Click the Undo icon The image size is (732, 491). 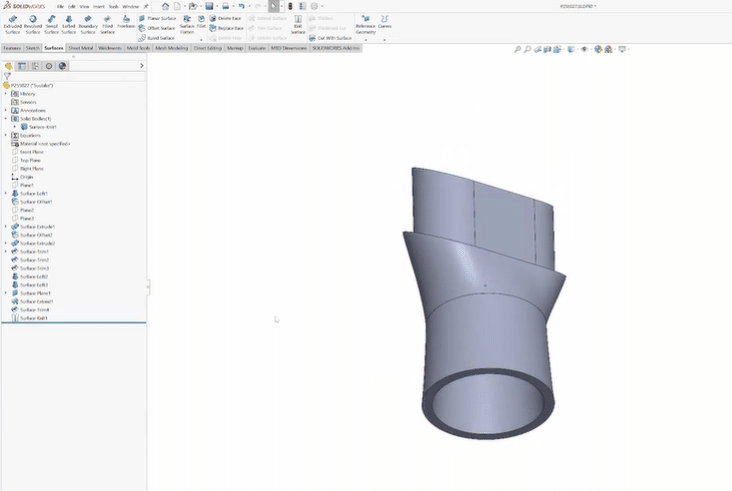241,6
